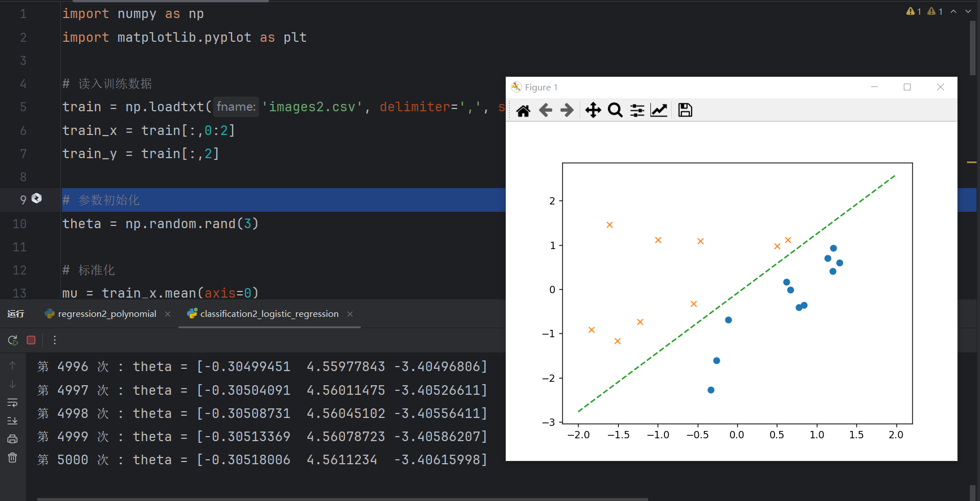
Task: Click the 运行 Run tool window label
Action: [16, 314]
